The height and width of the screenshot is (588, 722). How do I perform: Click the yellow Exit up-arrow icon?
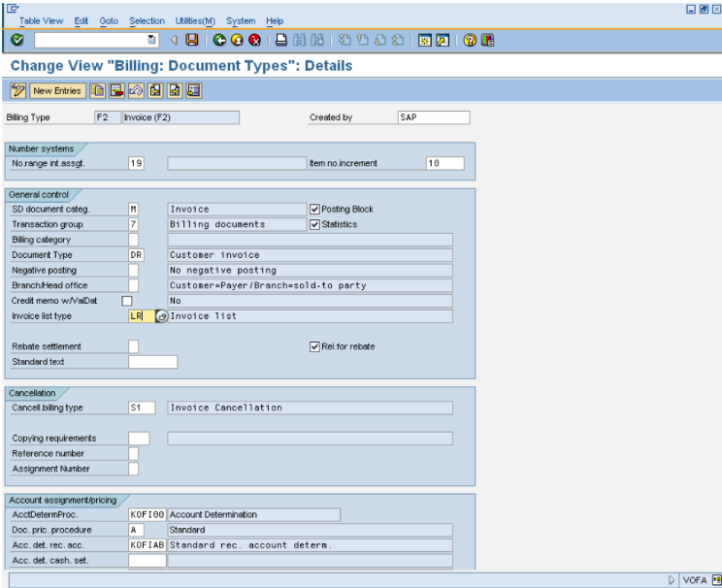click(237, 40)
